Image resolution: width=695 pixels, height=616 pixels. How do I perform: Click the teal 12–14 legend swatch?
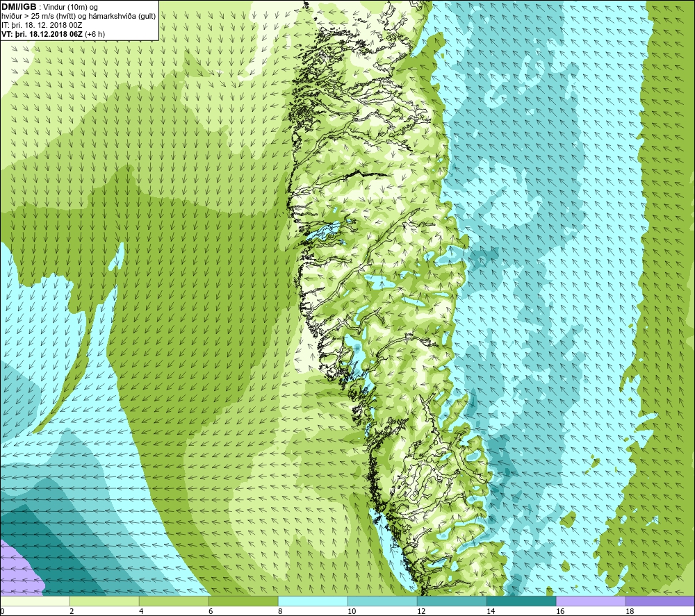tap(452, 601)
